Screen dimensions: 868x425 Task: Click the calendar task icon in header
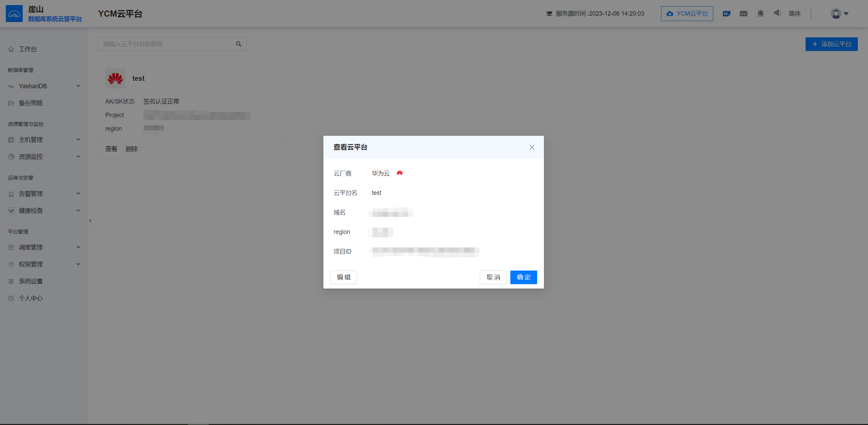click(743, 14)
